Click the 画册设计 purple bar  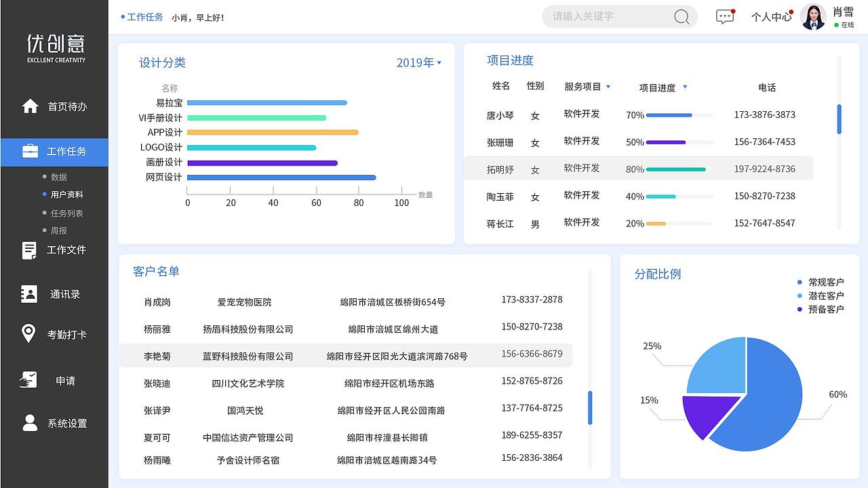[x=262, y=163]
